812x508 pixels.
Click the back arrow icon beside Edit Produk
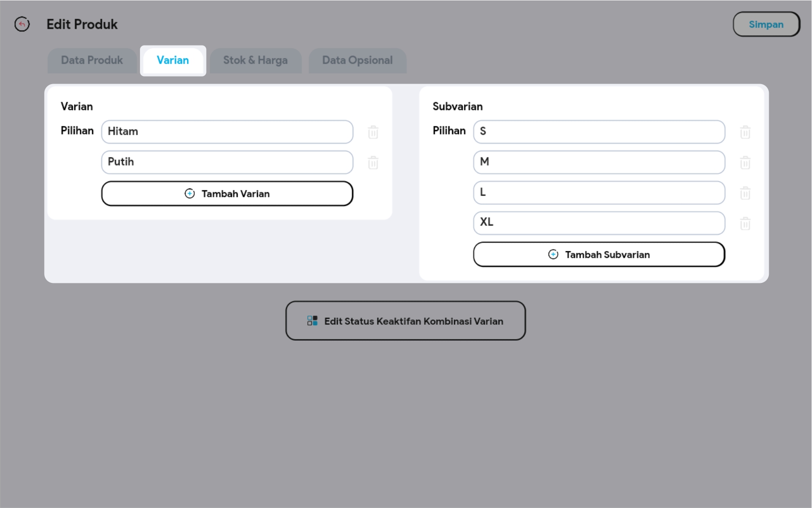[22, 24]
